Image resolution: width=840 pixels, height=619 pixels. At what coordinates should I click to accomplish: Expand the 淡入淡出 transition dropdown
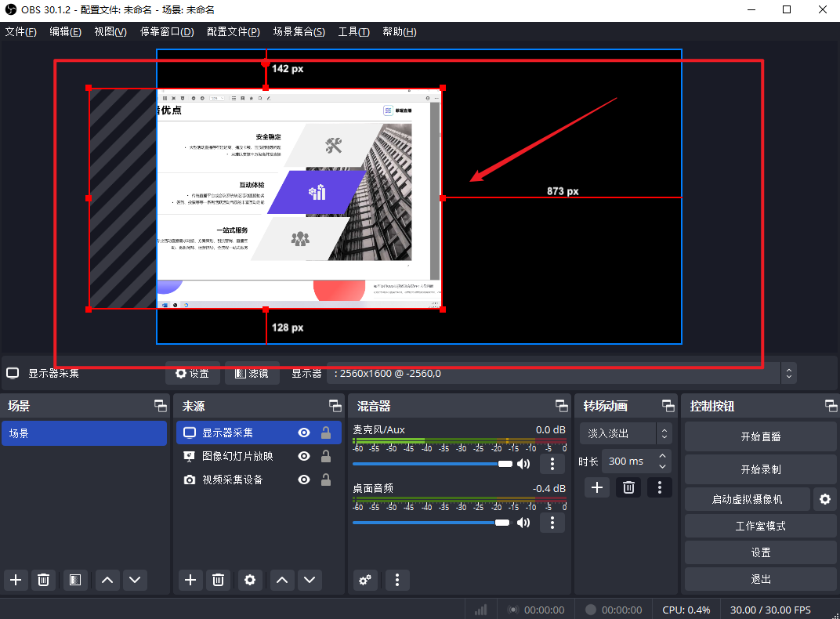click(664, 433)
